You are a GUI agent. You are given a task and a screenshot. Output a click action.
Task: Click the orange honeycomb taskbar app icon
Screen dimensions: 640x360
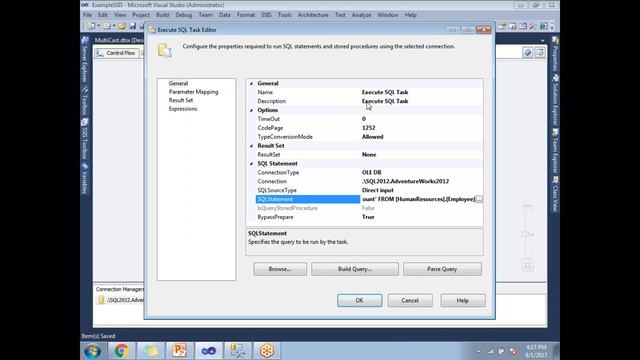point(267,351)
